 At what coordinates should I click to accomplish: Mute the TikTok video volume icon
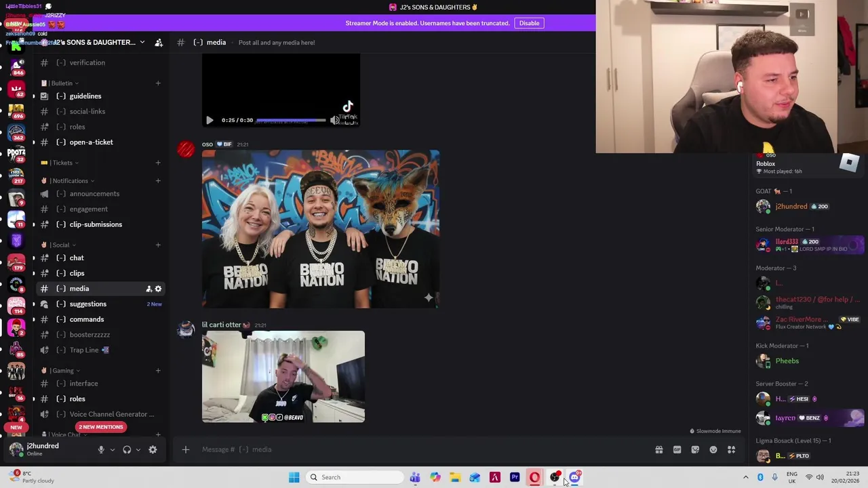pos(334,120)
